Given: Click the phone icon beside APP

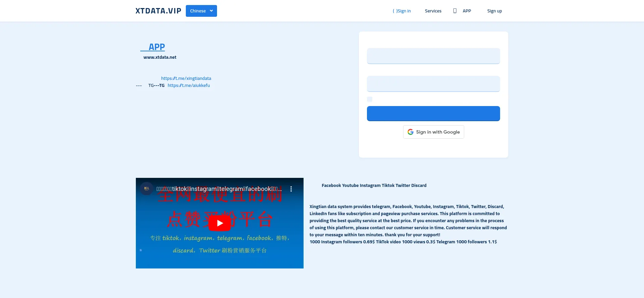Looking at the screenshot, I should point(455,11).
